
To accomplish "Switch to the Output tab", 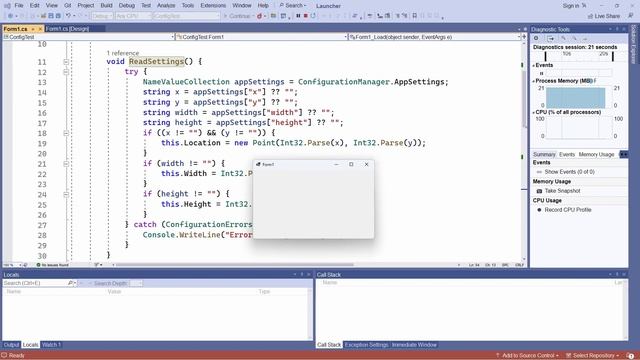I will pyautogui.click(x=11, y=345).
